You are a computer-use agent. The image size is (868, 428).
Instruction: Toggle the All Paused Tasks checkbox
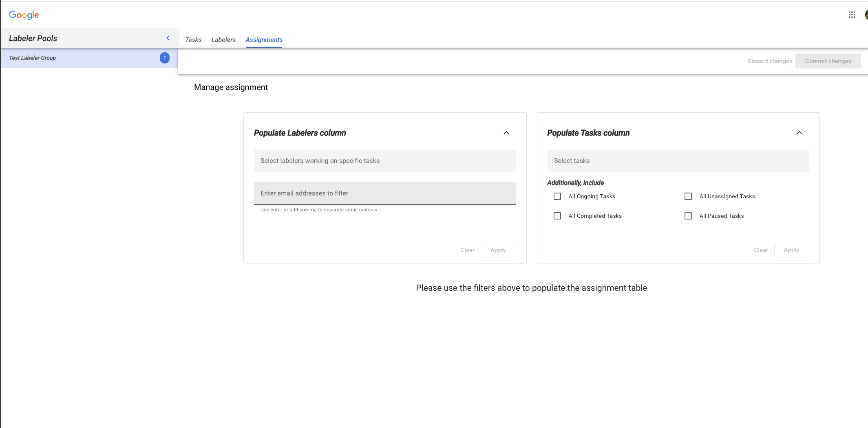pos(688,216)
